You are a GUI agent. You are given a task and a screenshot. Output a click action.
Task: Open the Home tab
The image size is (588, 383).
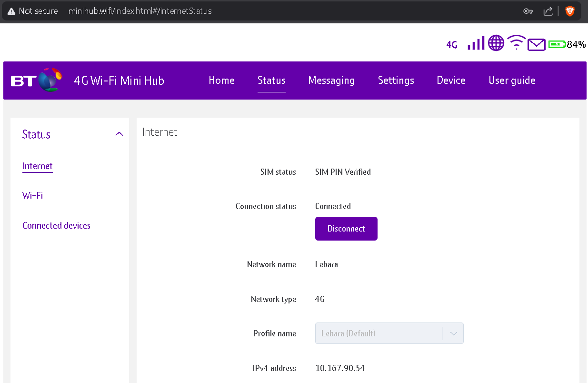[x=221, y=80]
